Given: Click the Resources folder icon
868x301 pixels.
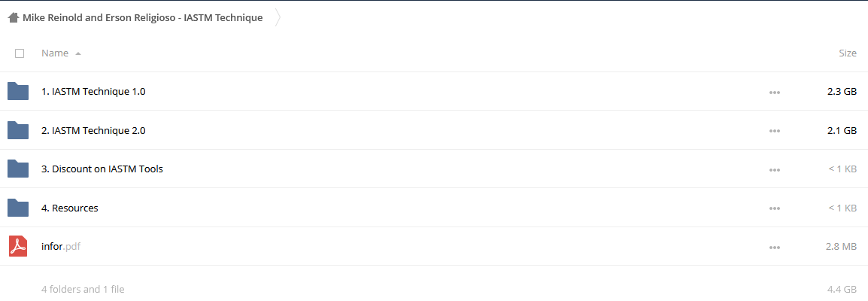Looking at the screenshot, I should point(18,208).
